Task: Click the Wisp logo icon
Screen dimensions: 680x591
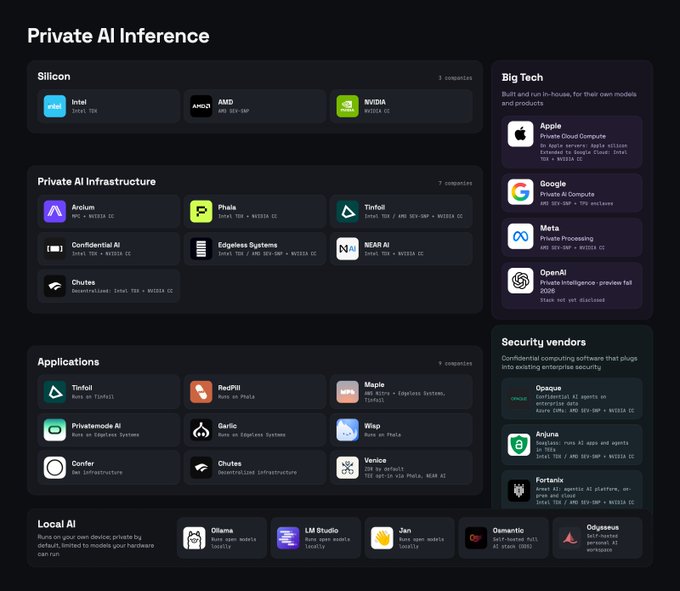Action: (x=347, y=430)
